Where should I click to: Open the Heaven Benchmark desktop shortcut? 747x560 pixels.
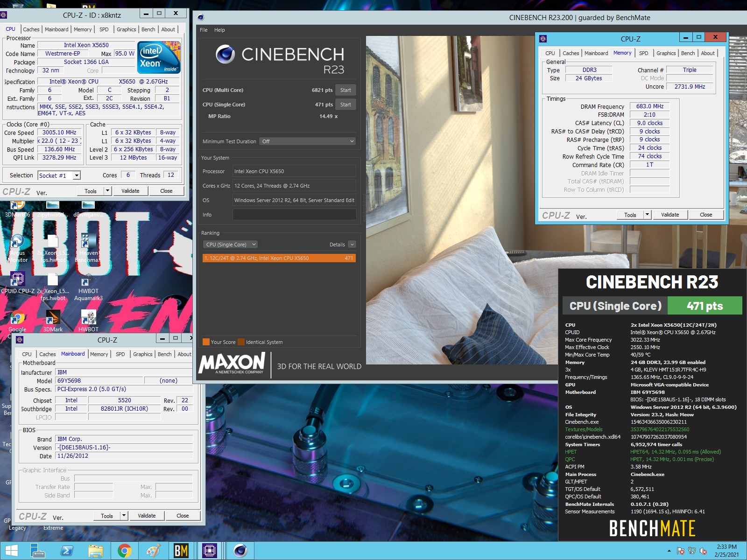(88, 249)
